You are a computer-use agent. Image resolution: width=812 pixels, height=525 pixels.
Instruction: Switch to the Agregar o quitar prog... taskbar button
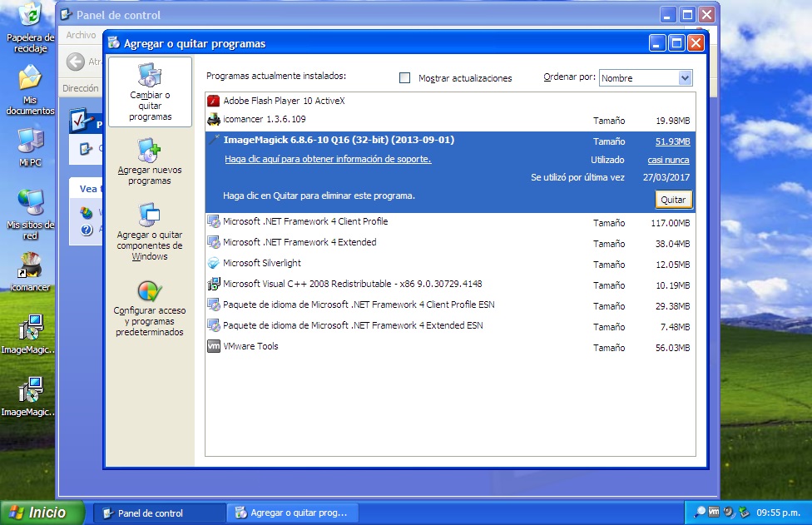pyautogui.click(x=292, y=513)
